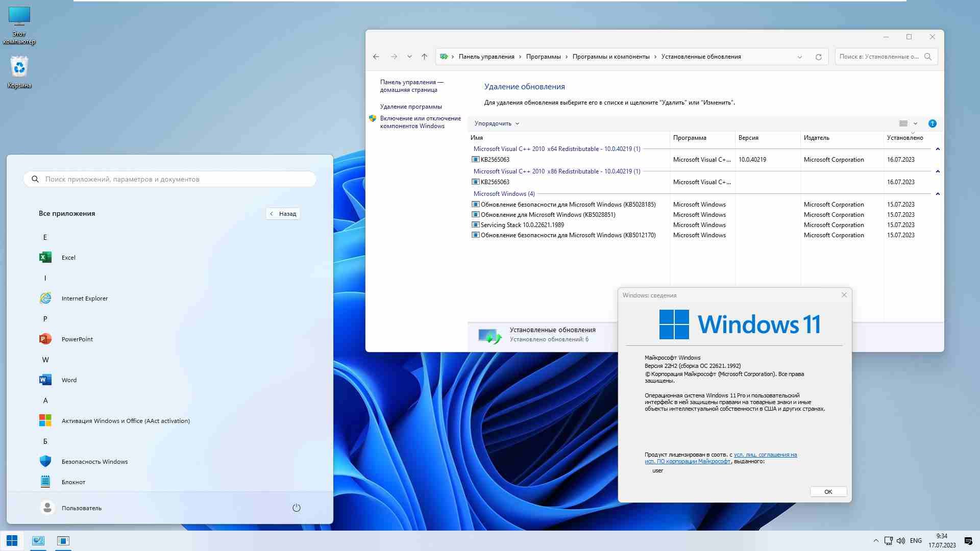This screenshot has width=980, height=551.
Task: Collapse Microsoft Windows (4) group
Action: (x=938, y=194)
